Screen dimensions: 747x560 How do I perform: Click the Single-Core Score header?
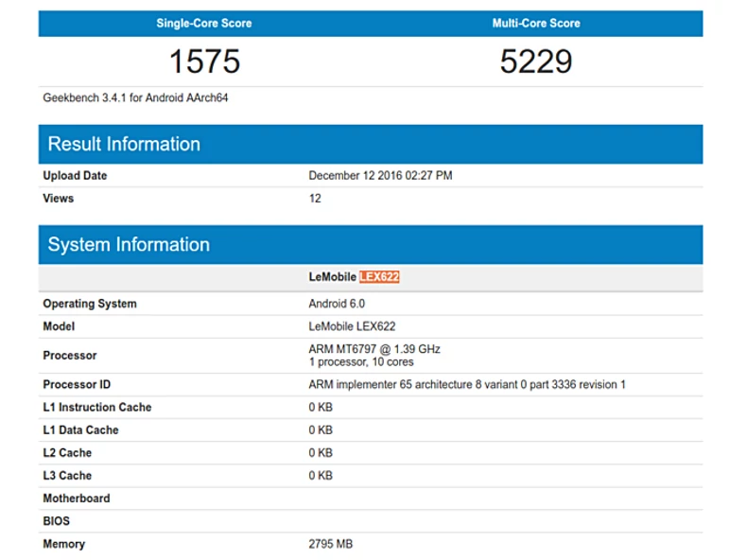[204, 24]
